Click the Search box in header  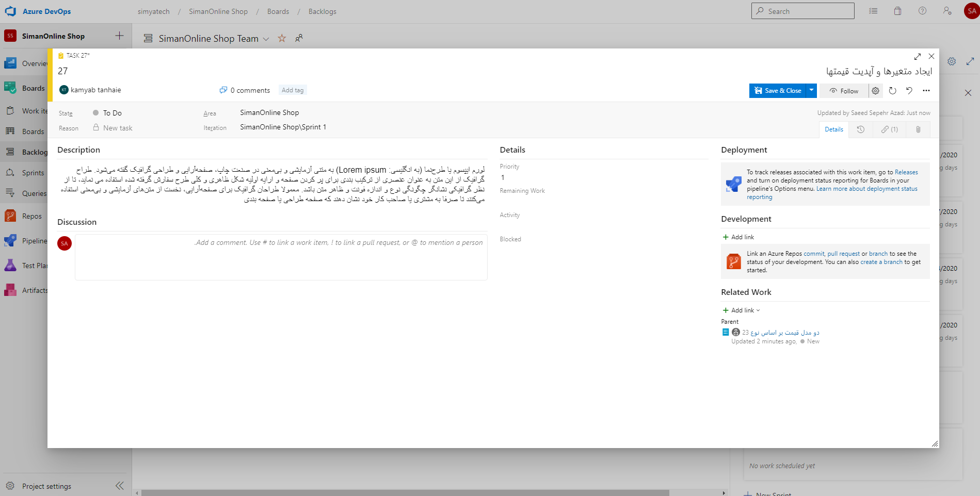pos(803,11)
